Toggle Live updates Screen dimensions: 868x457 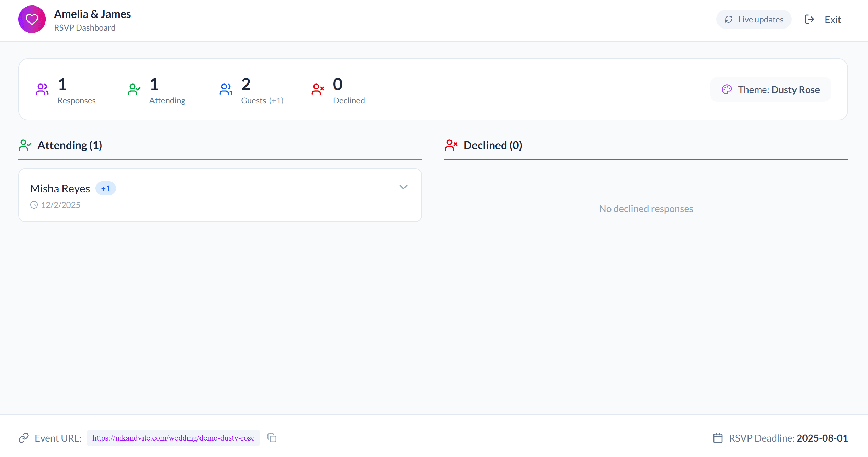(x=754, y=19)
